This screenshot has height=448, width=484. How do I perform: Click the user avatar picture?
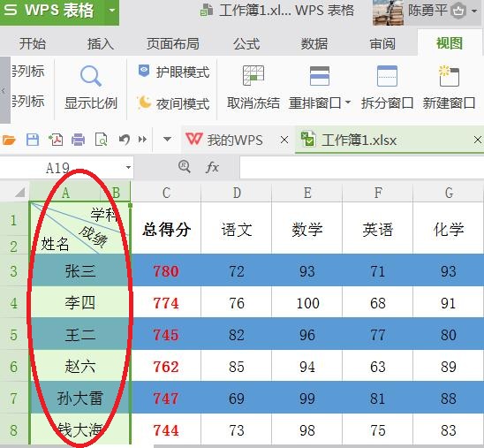[x=389, y=12]
